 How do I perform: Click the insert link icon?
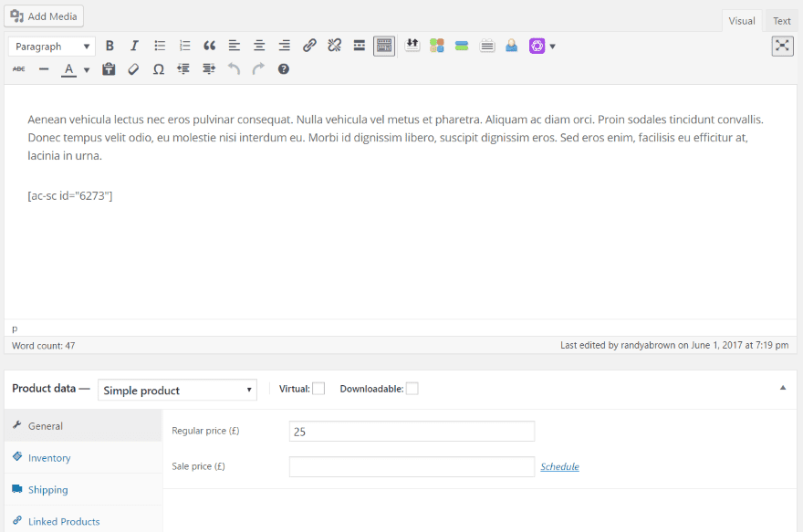click(x=309, y=46)
